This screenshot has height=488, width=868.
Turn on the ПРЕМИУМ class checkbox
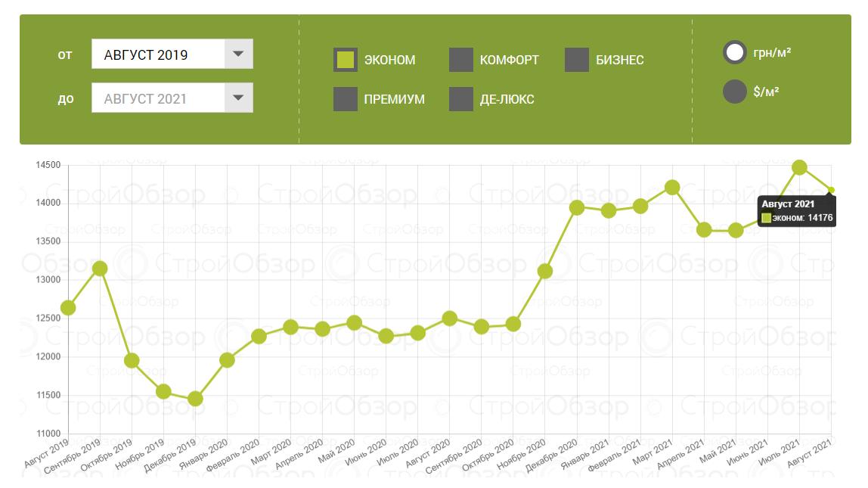coord(346,99)
